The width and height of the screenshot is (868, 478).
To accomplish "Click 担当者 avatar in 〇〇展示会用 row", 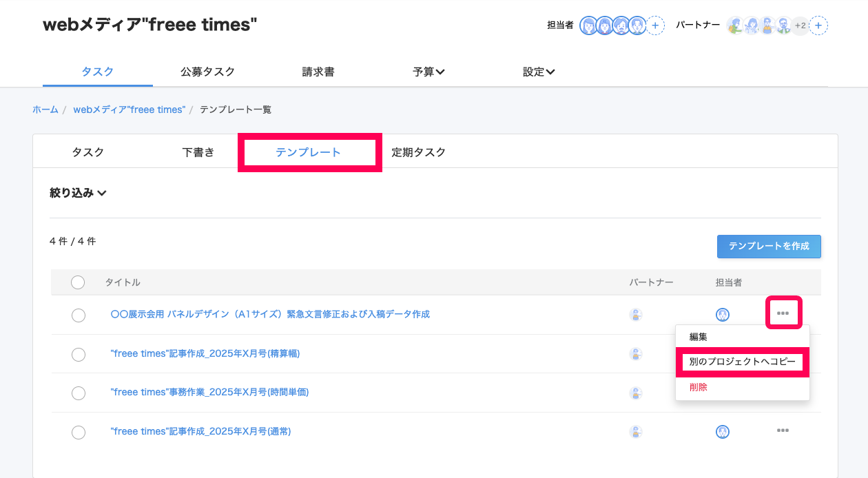I will pyautogui.click(x=723, y=315).
